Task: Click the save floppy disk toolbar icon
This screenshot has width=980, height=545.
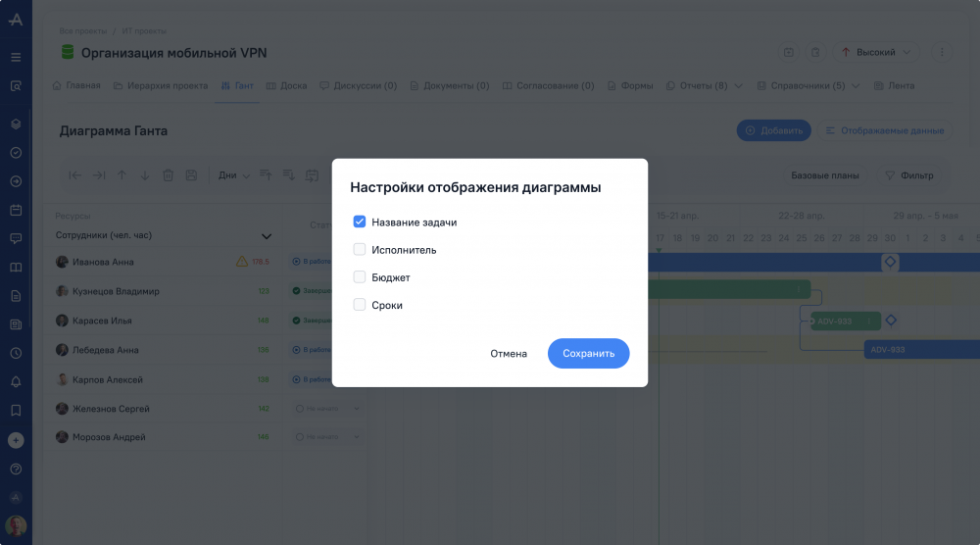Action: pos(191,175)
